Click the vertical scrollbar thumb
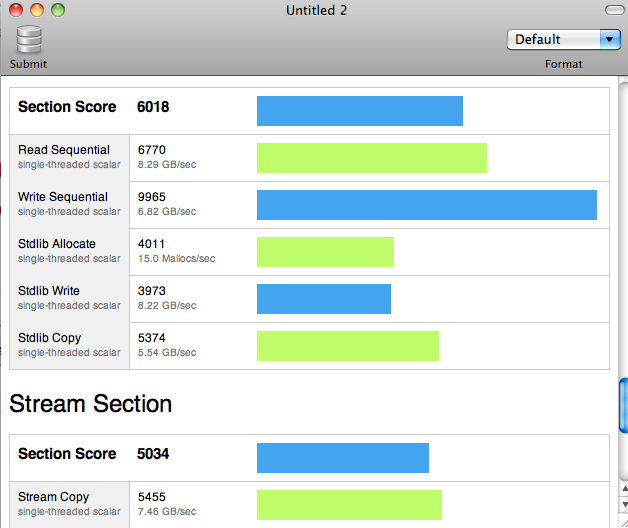628x528 pixels. 624,405
